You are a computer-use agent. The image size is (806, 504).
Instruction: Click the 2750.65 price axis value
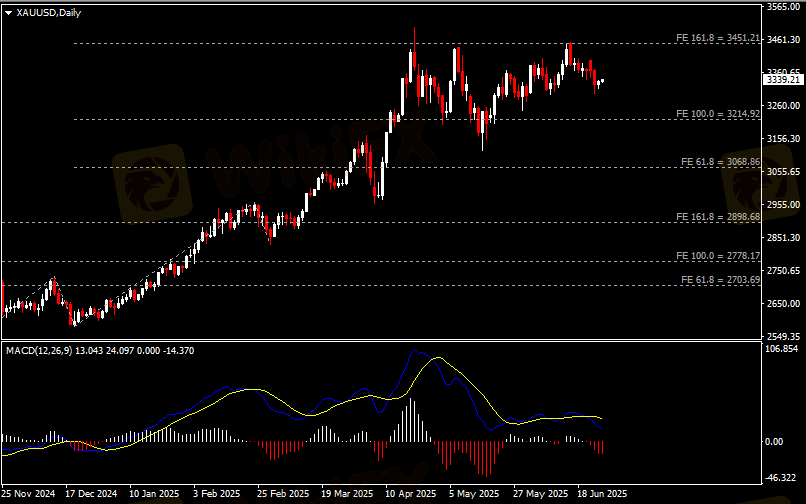(783, 271)
